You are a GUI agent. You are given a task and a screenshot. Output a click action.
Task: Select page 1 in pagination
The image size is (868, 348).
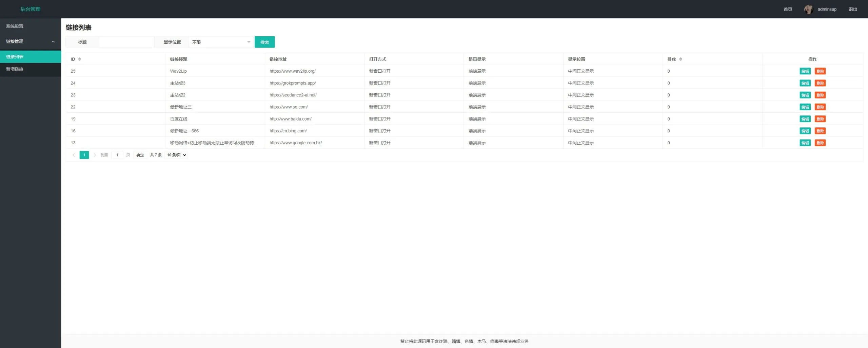[84, 155]
